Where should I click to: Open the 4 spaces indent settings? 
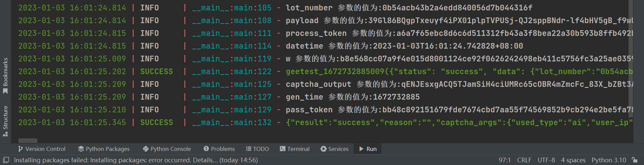pos(573,160)
